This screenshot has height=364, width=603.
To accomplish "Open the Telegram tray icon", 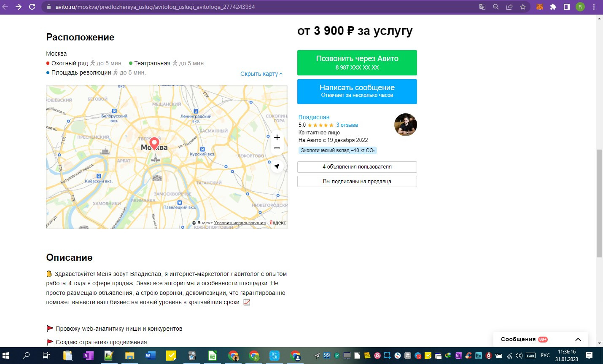I will click(x=317, y=356).
